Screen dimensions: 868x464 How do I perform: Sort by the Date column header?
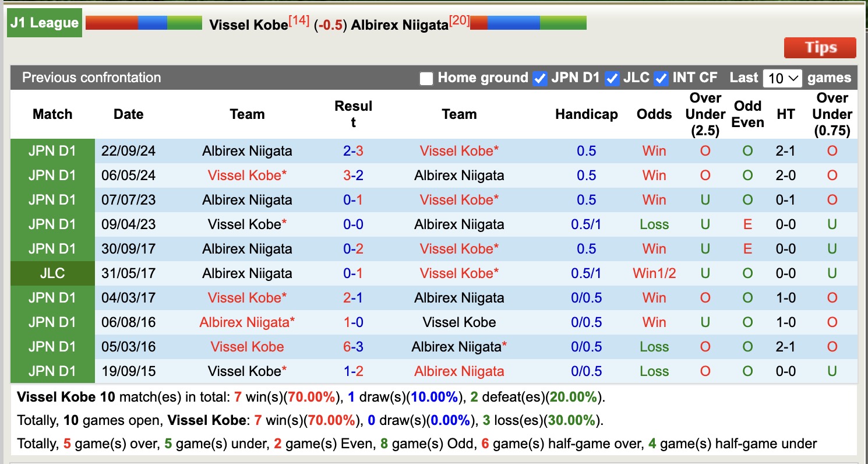click(128, 114)
